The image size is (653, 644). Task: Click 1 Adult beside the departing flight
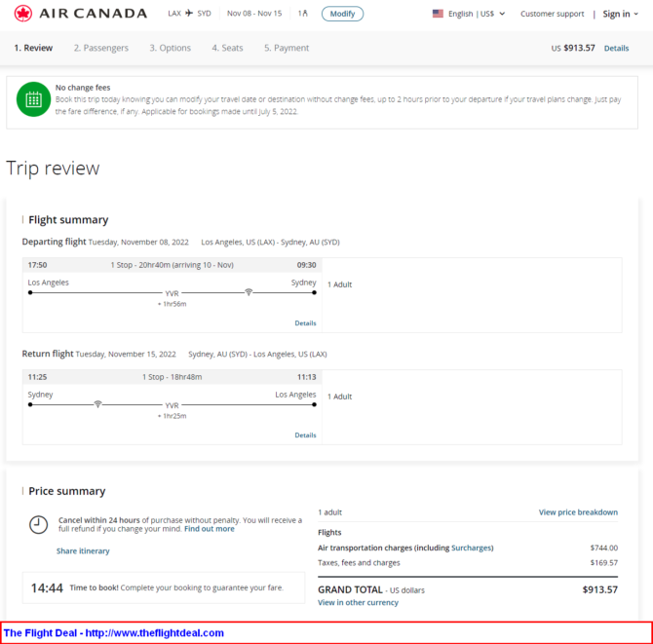(340, 284)
